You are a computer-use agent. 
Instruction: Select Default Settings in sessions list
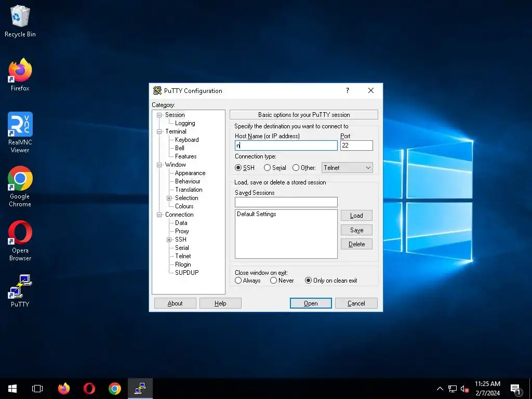tap(257, 214)
